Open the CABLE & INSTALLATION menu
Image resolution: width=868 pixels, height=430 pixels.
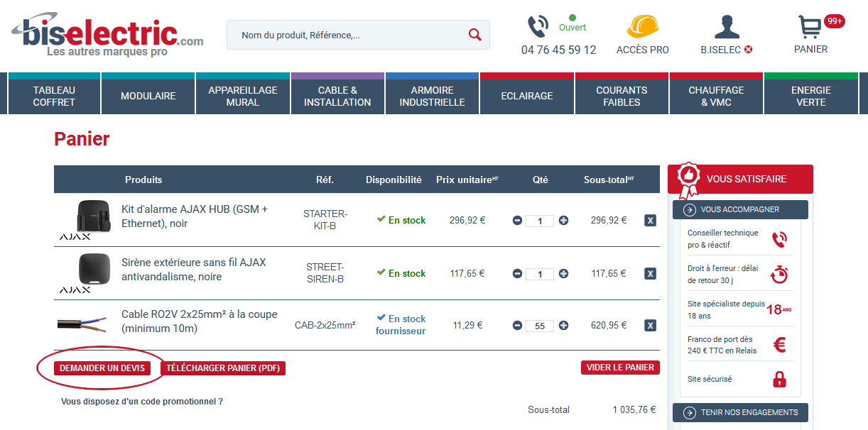pos(337,96)
